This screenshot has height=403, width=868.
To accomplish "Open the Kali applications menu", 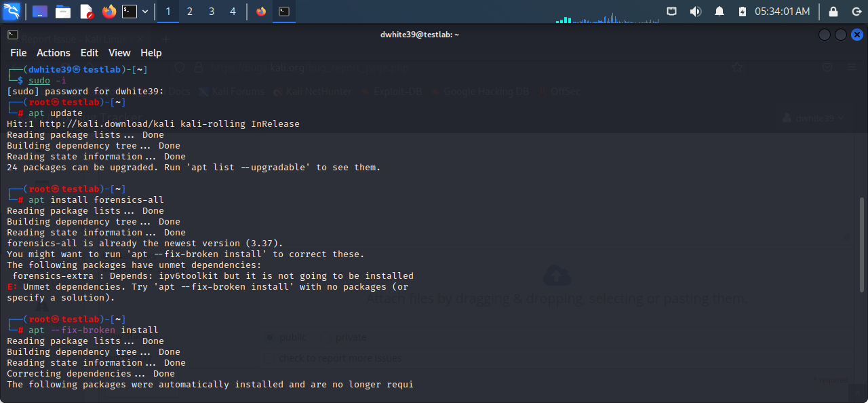I will tap(12, 12).
